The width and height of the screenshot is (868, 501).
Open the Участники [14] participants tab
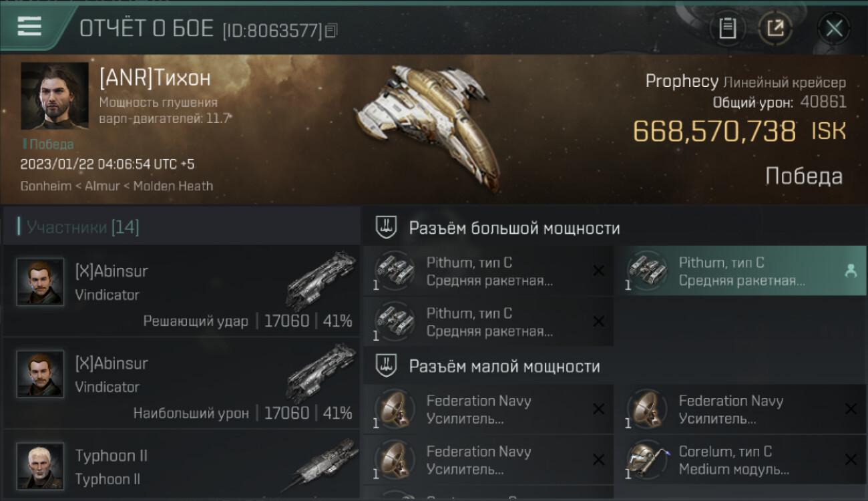coord(83,227)
